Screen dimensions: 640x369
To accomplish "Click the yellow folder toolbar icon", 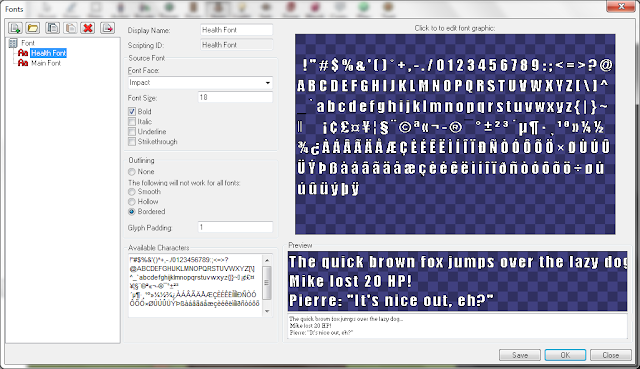I will (x=33, y=28).
